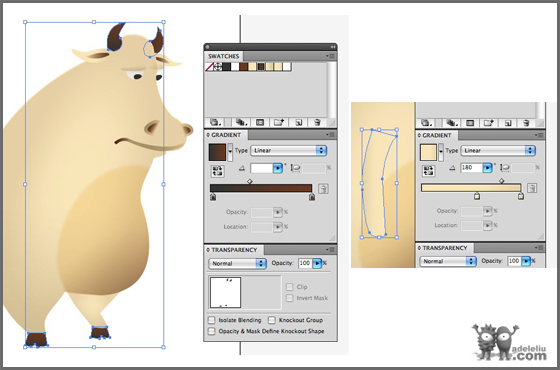Open Swatch Libraries menu in cropped panel beside leg closeup
This screenshot has width=560, height=370.
(426, 123)
